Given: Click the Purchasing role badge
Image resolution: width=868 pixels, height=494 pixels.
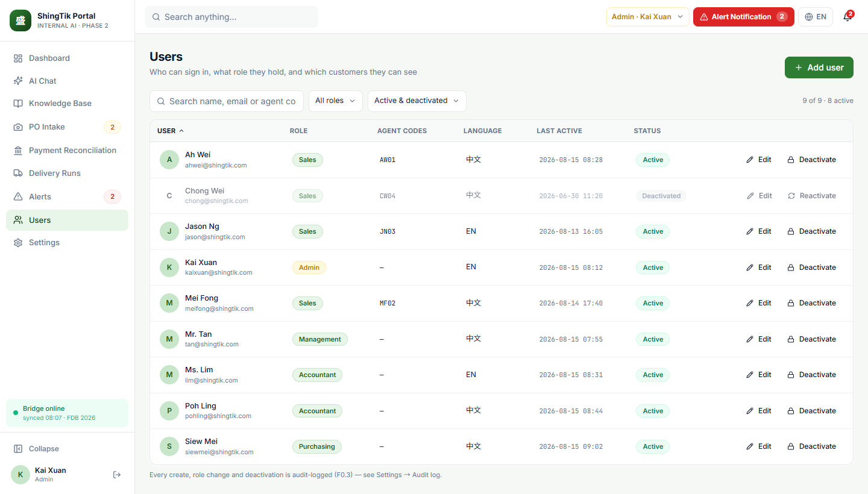Looking at the screenshot, I should pyautogui.click(x=317, y=446).
